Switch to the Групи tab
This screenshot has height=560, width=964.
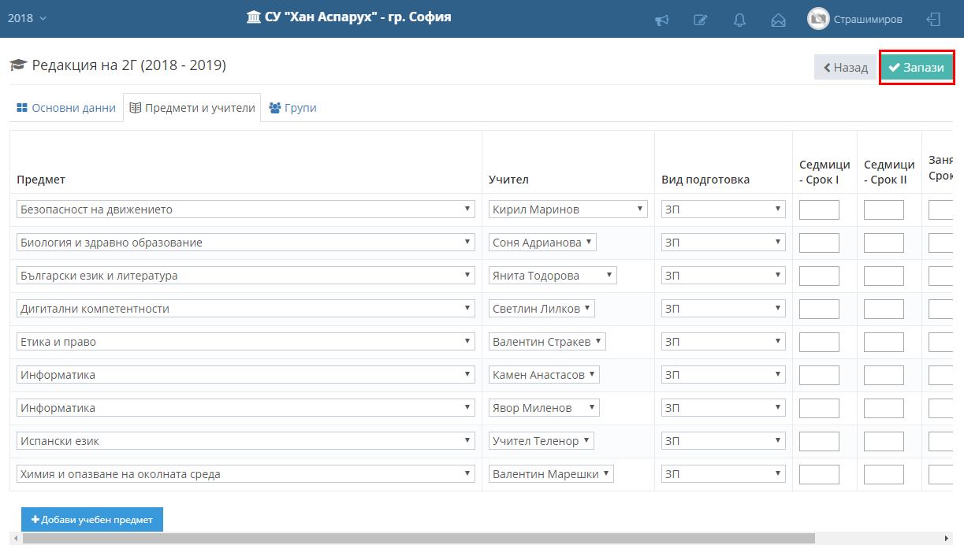292,108
